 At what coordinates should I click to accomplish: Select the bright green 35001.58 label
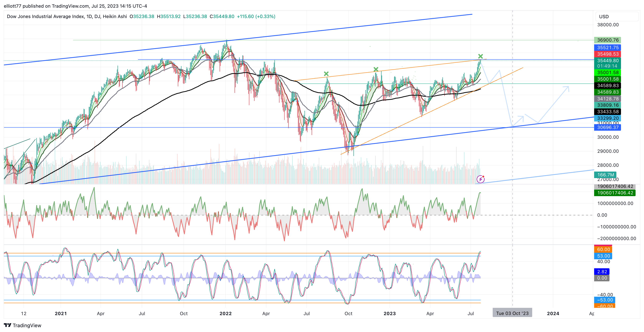[607, 73]
